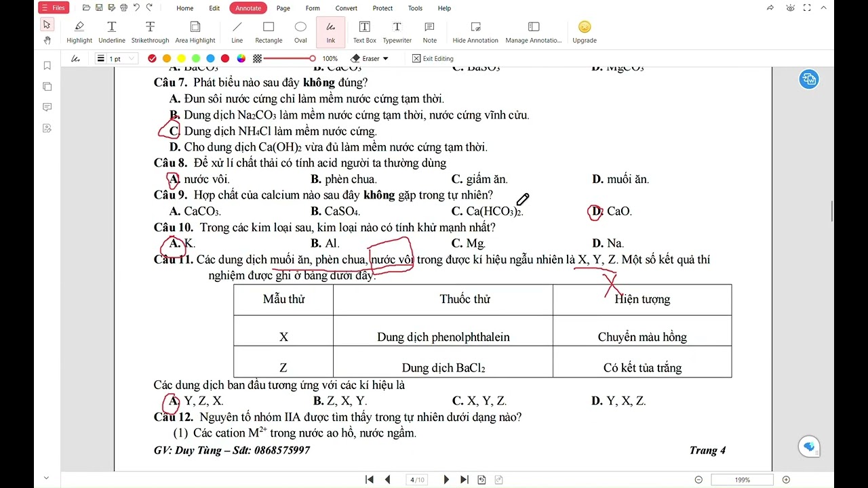Select the Text Box tool
The width and height of the screenshot is (868, 488).
click(x=365, y=32)
